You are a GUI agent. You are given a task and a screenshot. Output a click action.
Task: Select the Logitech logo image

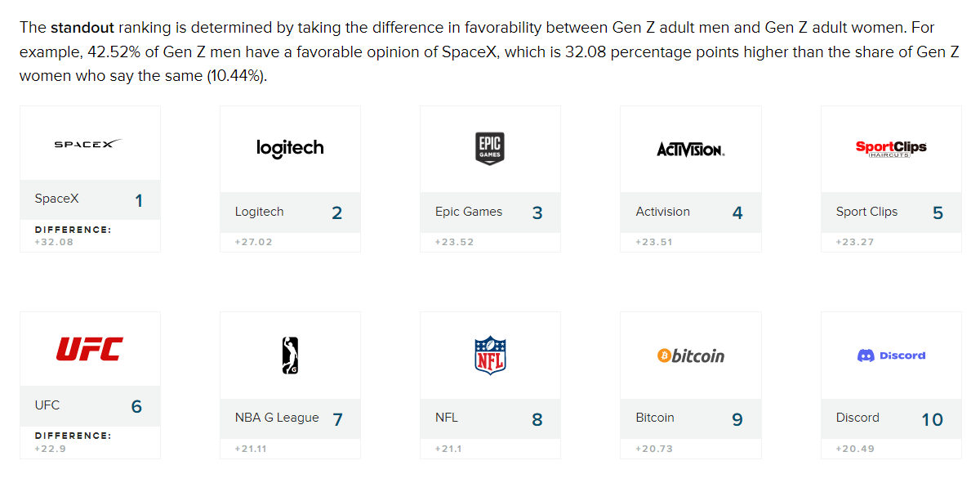(x=290, y=148)
